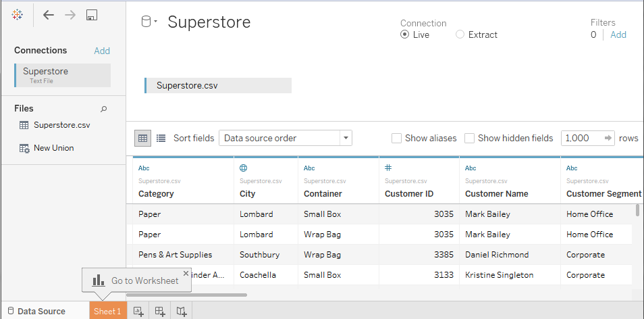Change Customer Name Abc type icon
This screenshot has height=319, width=644.
pyautogui.click(x=471, y=168)
